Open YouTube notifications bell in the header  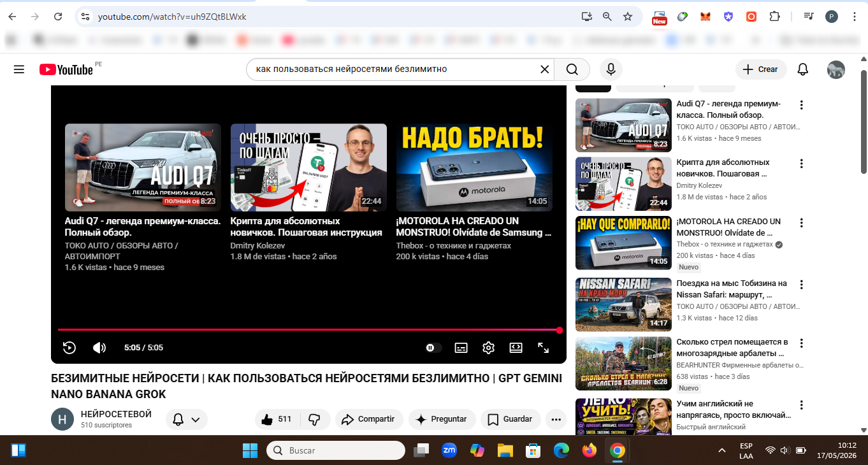803,69
